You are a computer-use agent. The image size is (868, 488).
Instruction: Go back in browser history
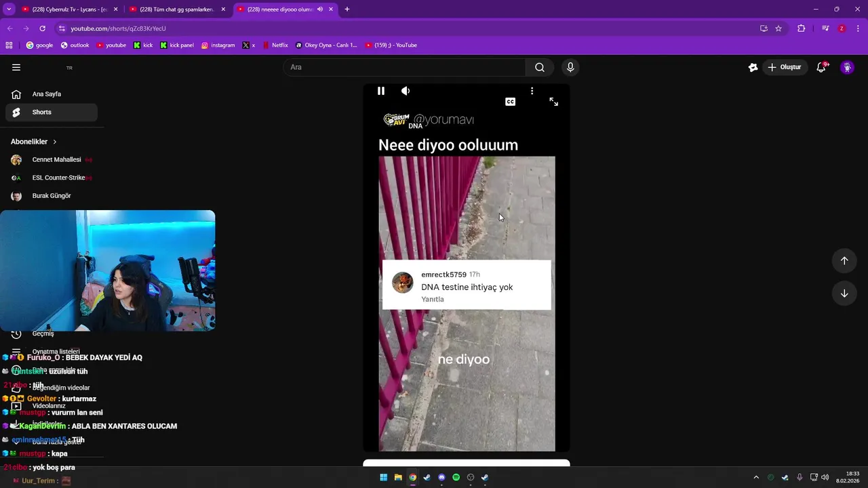pyautogui.click(x=9, y=28)
